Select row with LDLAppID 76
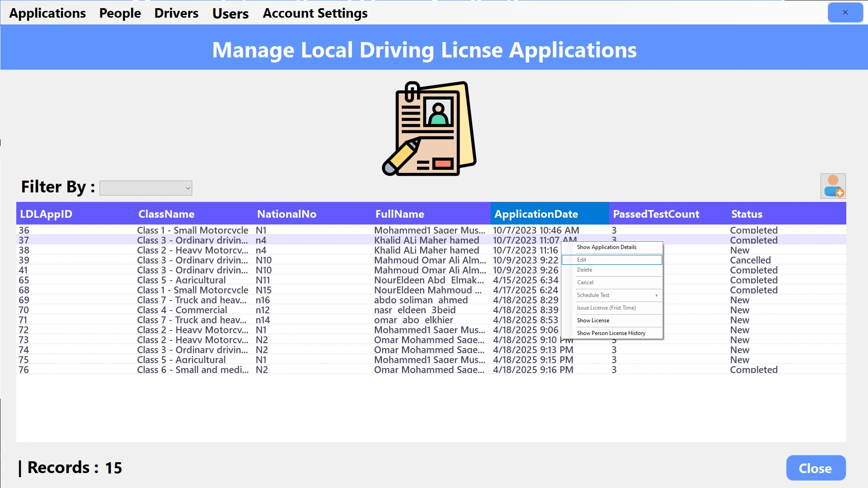The width and height of the screenshot is (868, 488). point(431,369)
